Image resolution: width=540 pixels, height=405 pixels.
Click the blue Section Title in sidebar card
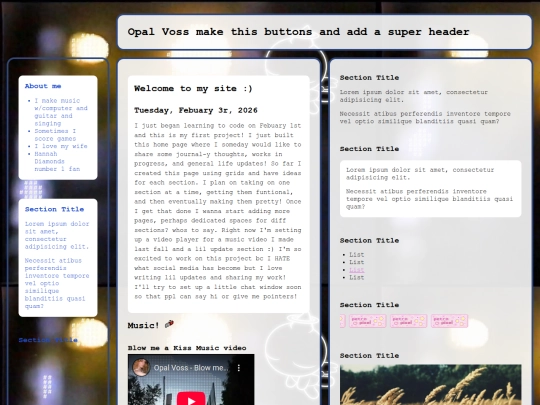(54, 209)
